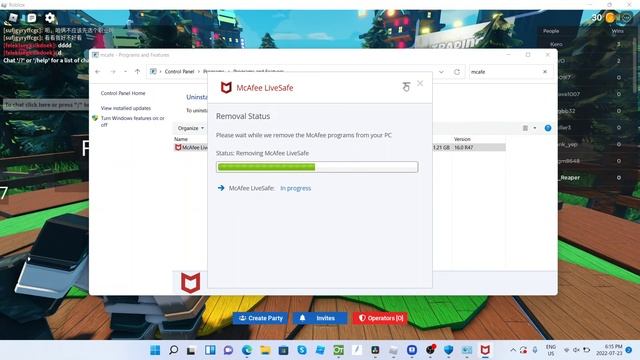Open the Qt application on taskbar
Image resolution: width=640 pixels, height=360 pixels.
tap(338, 350)
